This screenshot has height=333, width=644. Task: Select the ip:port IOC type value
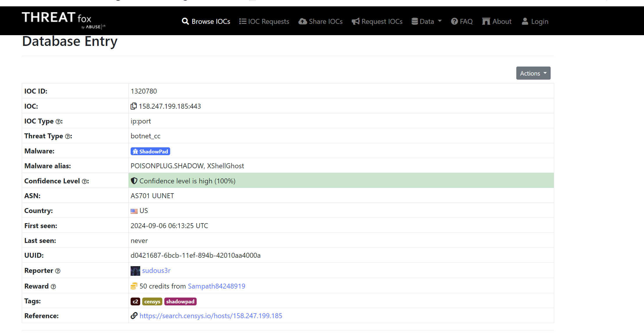click(141, 121)
